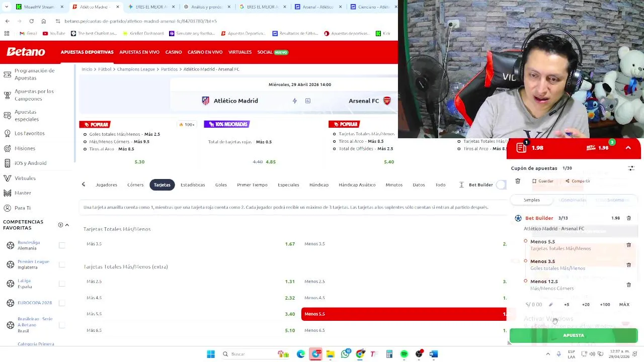Remove the Bet Builder bet with its trash icon
The height and width of the screenshot is (362, 644).
point(628,218)
